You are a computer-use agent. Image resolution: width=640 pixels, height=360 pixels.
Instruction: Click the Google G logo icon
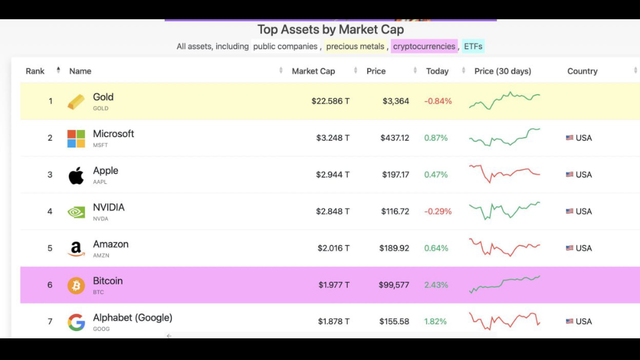76,322
